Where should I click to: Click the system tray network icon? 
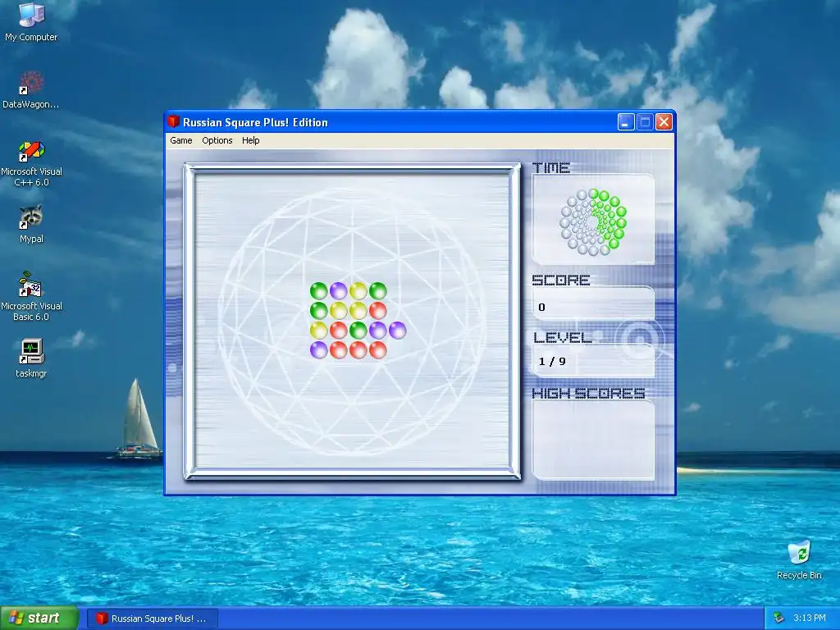[779, 618]
